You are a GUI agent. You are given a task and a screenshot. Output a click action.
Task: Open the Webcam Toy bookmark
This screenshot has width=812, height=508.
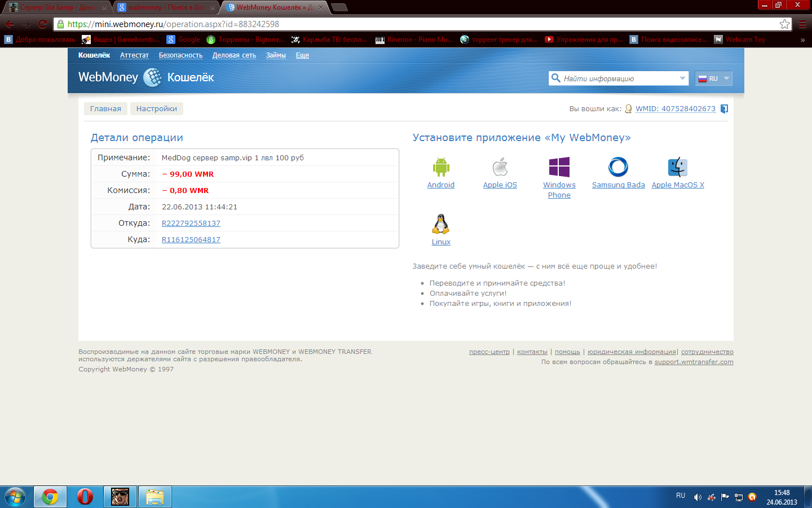pos(740,40)
